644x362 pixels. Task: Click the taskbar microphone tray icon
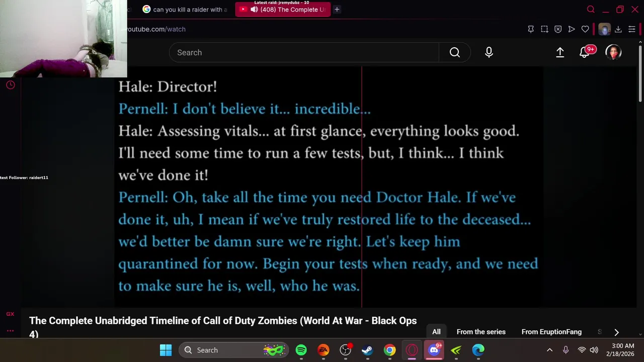566,350
